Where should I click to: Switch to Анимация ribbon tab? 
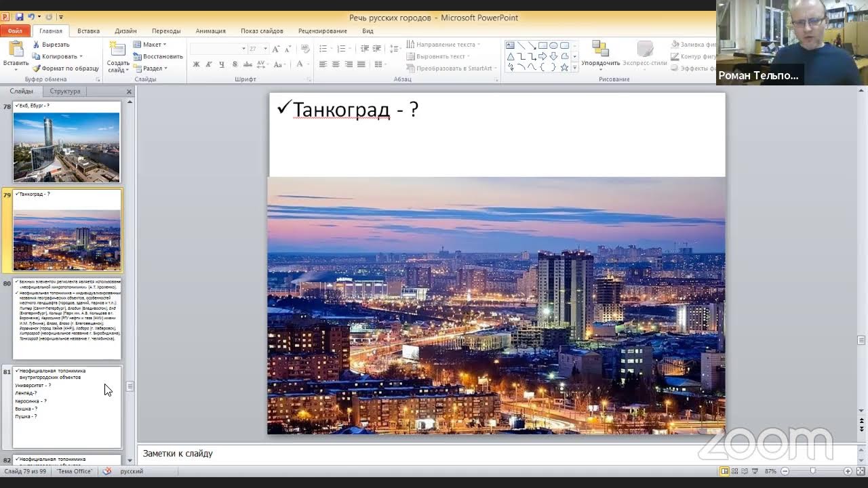pos(210,30)
